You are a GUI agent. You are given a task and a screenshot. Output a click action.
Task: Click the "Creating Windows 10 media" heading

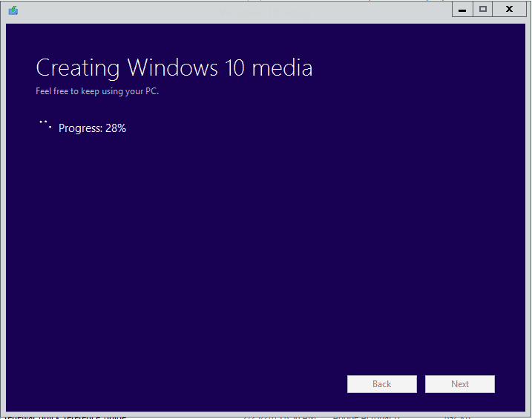[174, 68]
